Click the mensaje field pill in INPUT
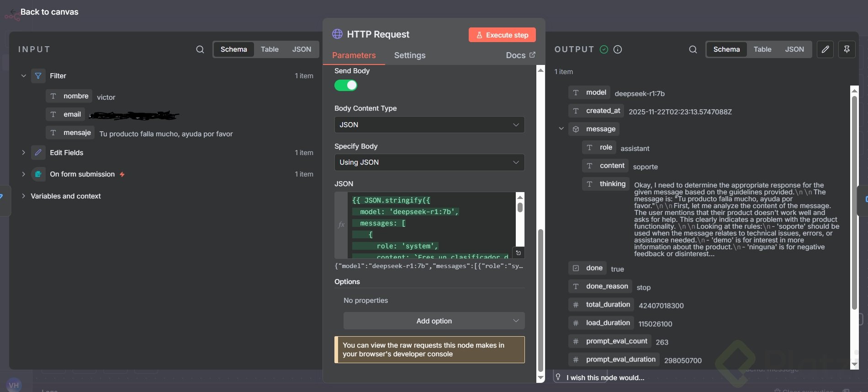868x392 pixels. point(70,133)
